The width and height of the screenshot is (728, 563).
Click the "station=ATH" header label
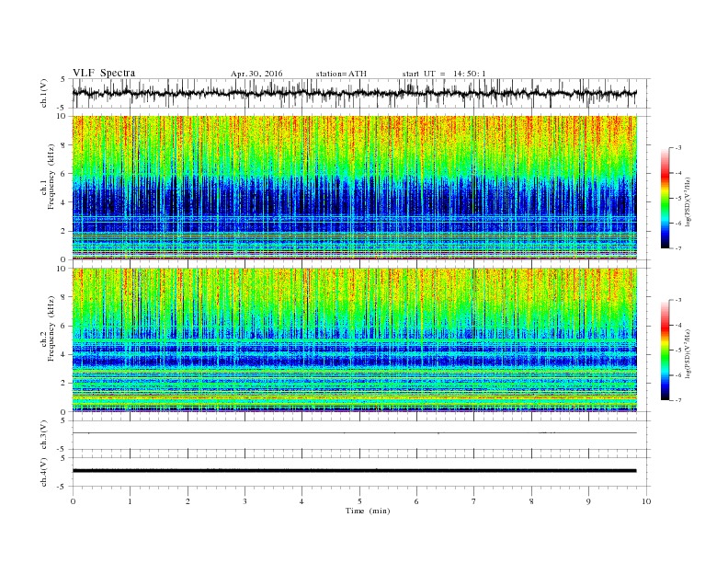click(341, 74)
